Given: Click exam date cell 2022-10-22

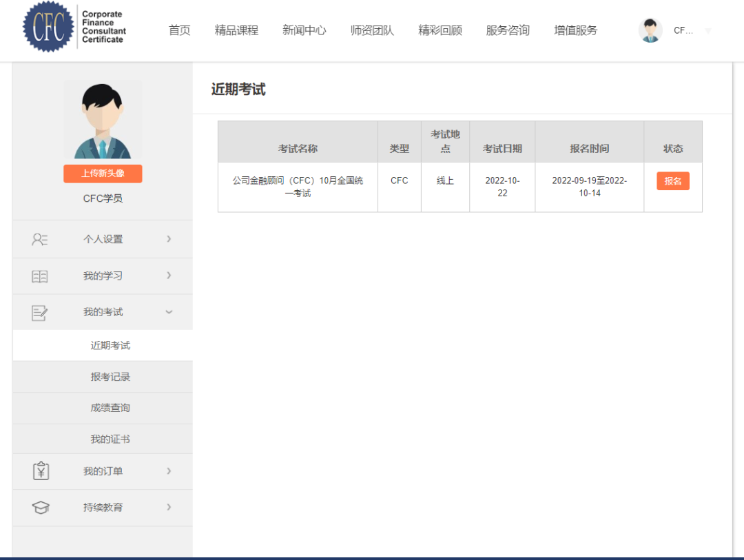Looking at the screenshot, I should coord(502,187).
